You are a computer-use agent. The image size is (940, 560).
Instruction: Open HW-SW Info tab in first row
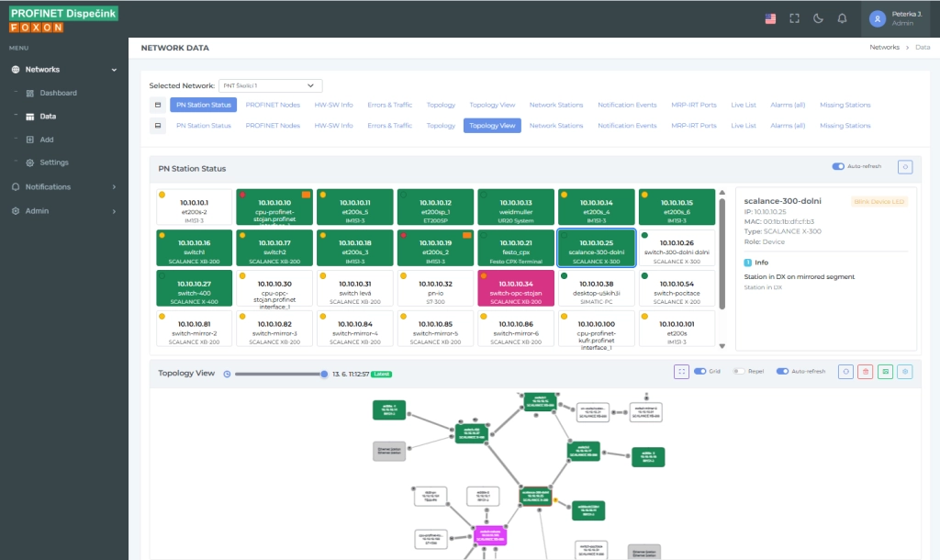(334, 105)
